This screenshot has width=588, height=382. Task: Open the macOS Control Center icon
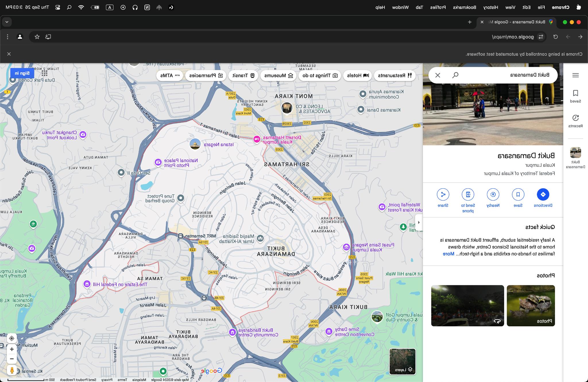tap(58, 7)
